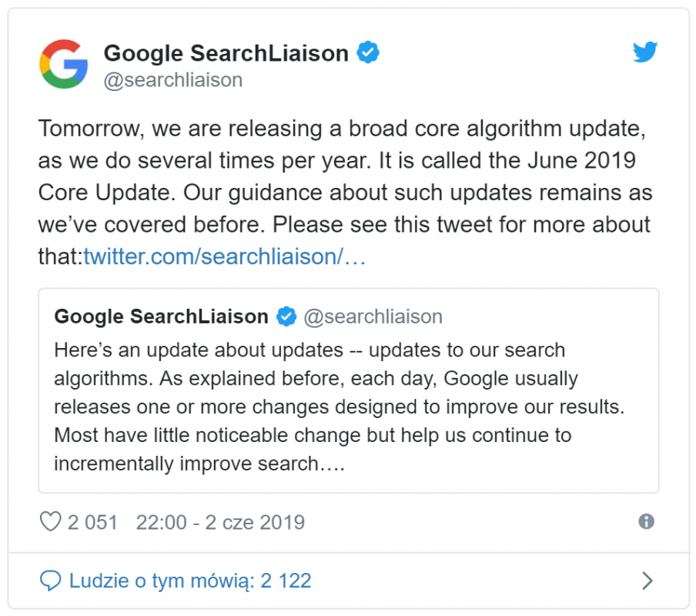This screenshot has height=616, width=696.
Task: Expand the conversation with the right chevron
Action: pyautogui.click(x=647, y=581)
